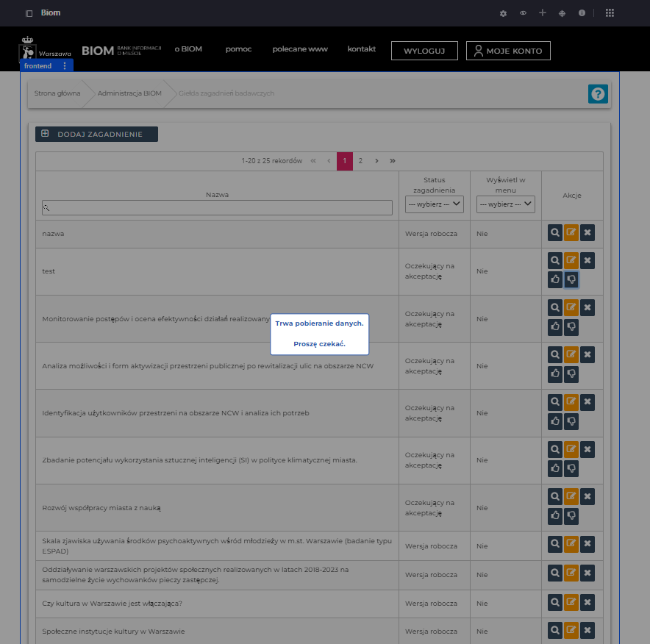Approve 'test' entry with the thumbs-up icon
Screen dimensions: 650x644
555,279
